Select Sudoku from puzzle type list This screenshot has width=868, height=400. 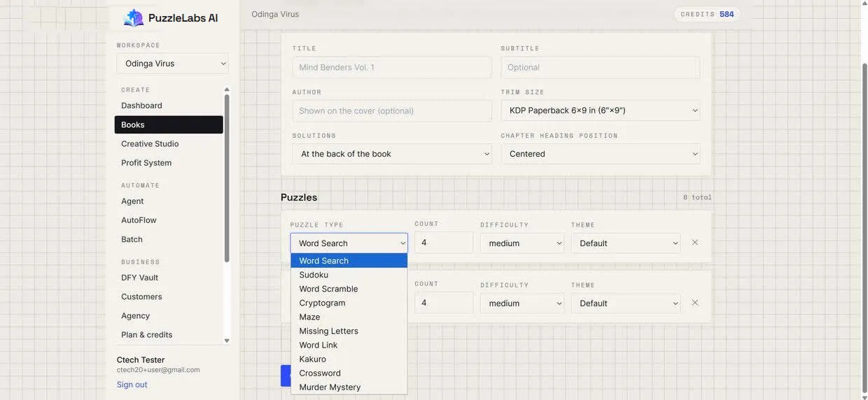tap(349, 275)
